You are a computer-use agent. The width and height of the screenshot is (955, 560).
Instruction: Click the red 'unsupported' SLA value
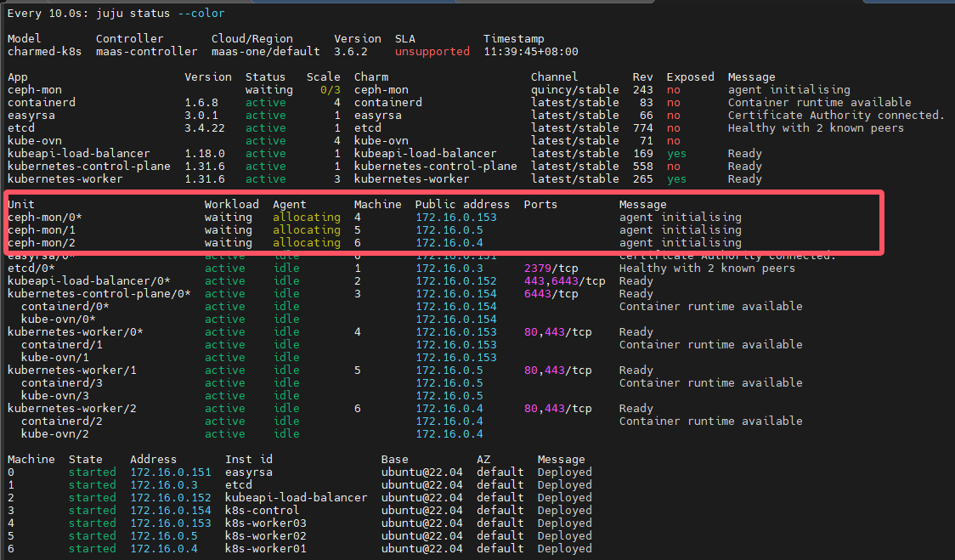click(432, 52)
